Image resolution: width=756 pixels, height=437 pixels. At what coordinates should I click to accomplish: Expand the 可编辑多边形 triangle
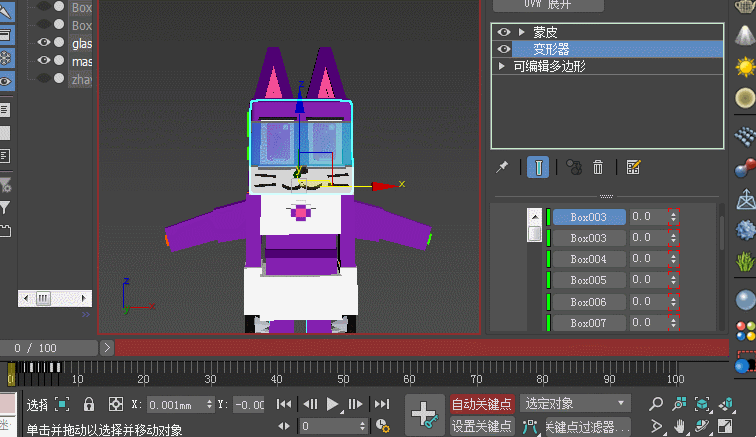(502, 66)
